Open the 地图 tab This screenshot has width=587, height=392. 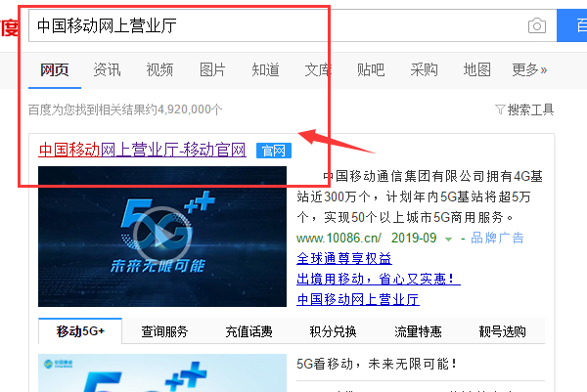(x=476, y=70)
